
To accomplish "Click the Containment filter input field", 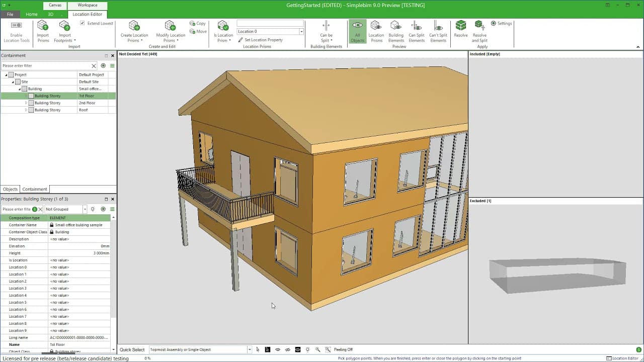I will pos(45,66).
